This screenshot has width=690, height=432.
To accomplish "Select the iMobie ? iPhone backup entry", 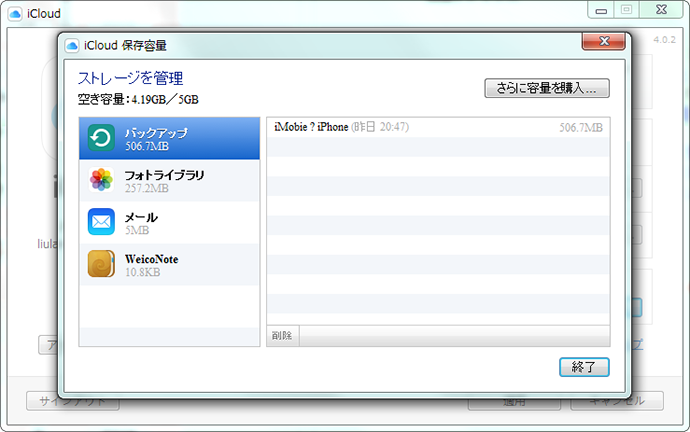I will tap(438, 127).
